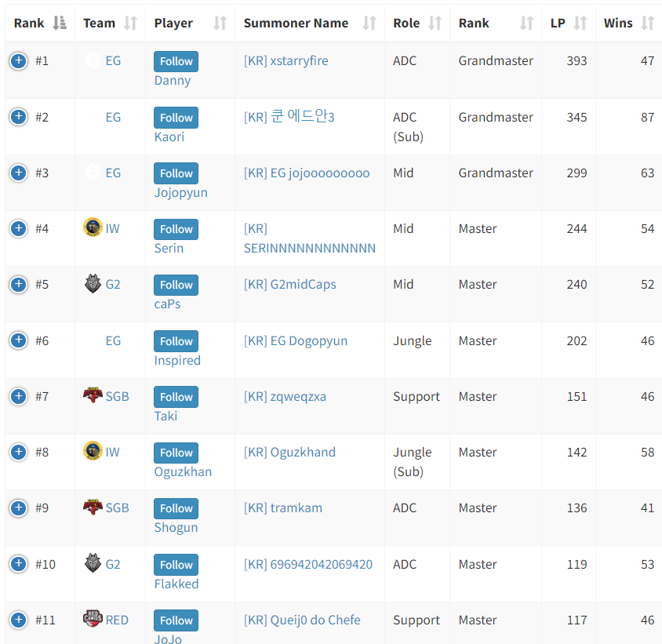Open summoner [KR] Oguzkhand
The width and height of the screenshot is (662, 644).
click(289, 452)
